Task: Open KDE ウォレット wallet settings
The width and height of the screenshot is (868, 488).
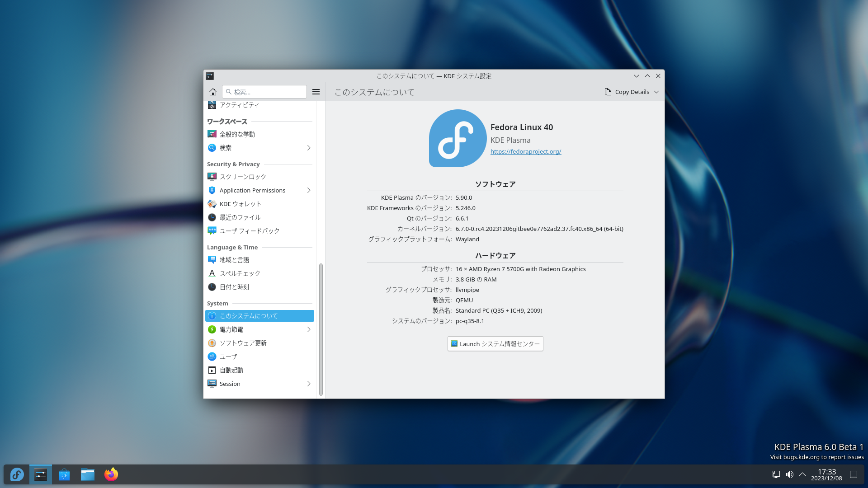Action: tap(240, 204)
